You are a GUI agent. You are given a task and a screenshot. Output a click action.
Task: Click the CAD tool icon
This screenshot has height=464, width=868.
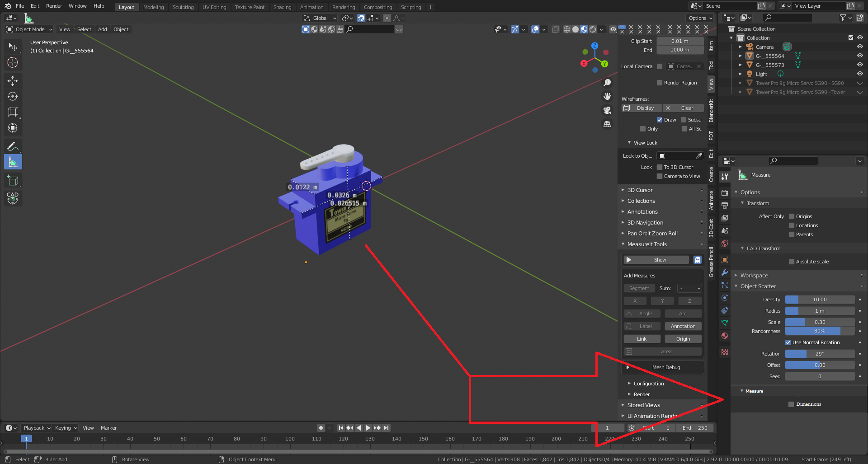pyautogui.click(x=13, y=198)
